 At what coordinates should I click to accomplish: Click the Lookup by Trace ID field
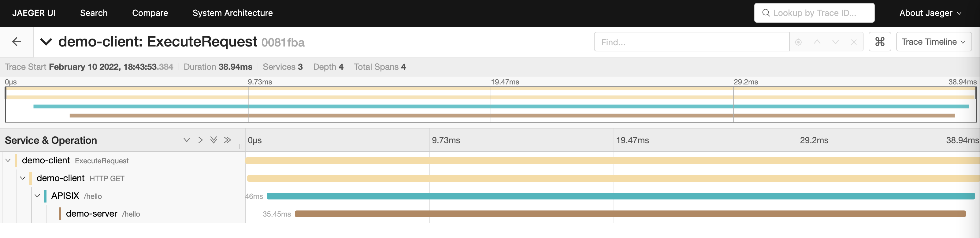click(x=814, y=13)
